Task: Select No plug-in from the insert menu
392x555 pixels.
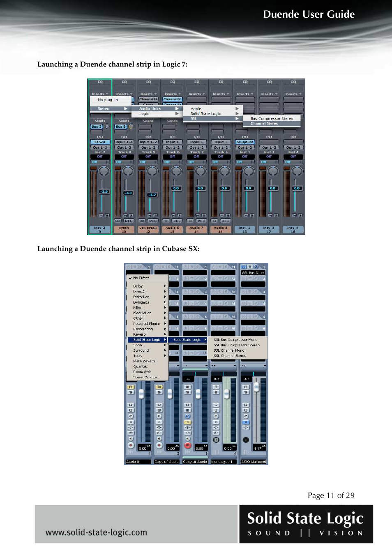Action: tap(108, 100)
